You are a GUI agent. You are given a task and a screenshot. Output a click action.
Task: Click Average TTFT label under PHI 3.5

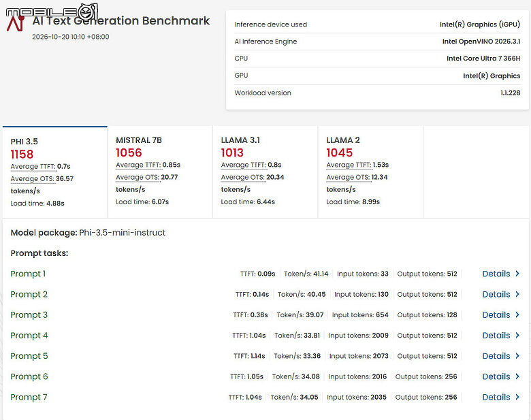33,166
